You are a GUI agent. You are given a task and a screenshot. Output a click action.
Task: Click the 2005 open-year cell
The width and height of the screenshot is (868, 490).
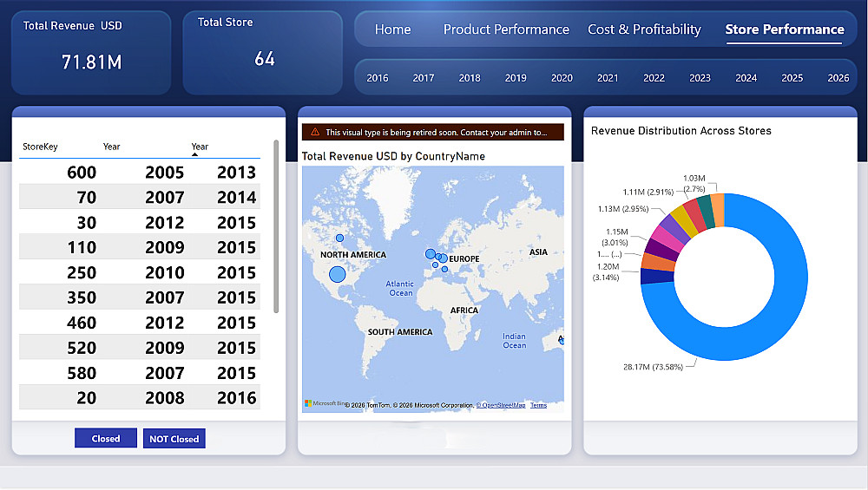pos(164,172)
